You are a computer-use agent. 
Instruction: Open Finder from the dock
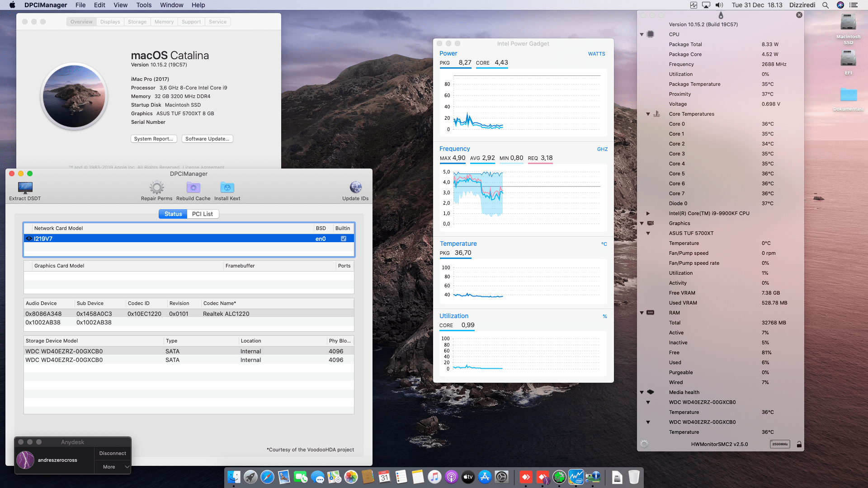234,477
